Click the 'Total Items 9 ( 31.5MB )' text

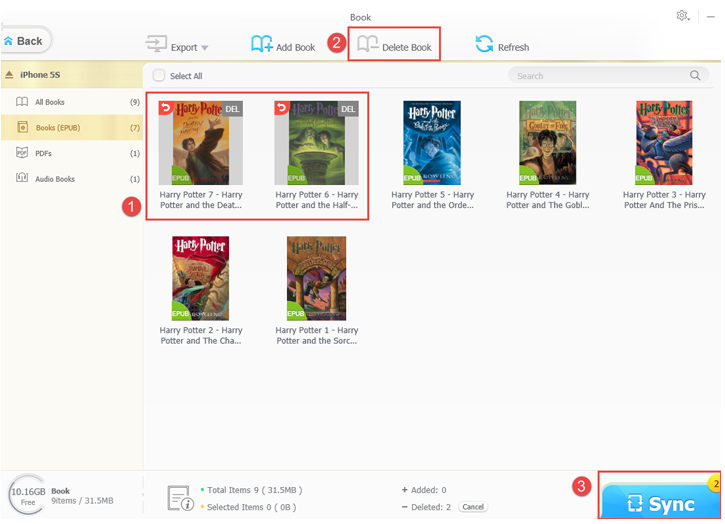255,490
